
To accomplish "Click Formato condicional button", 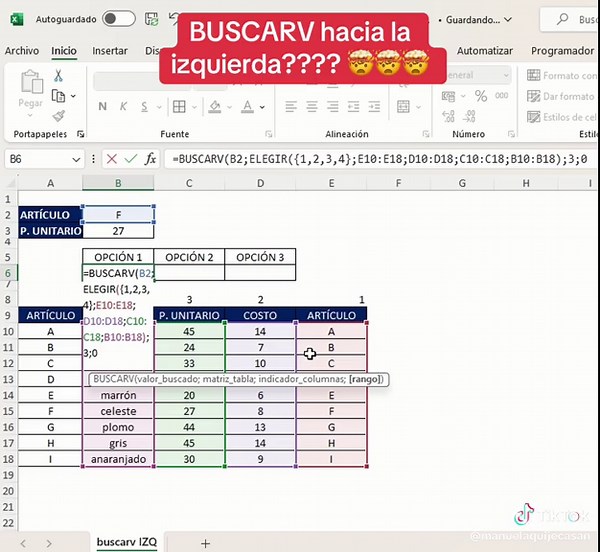I will pos(561,76).
